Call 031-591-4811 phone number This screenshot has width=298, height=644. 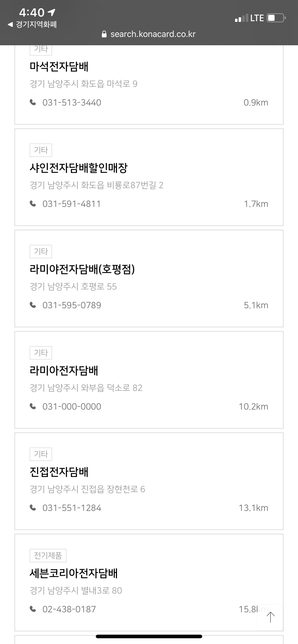(x=72, y=204)
